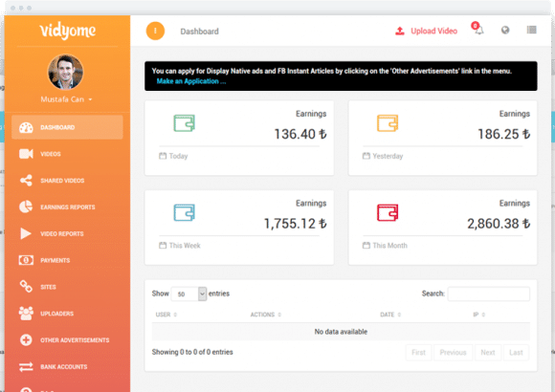Click the green wallet icon for Today
Screen dimensions: 555x392
click(184, 123)
